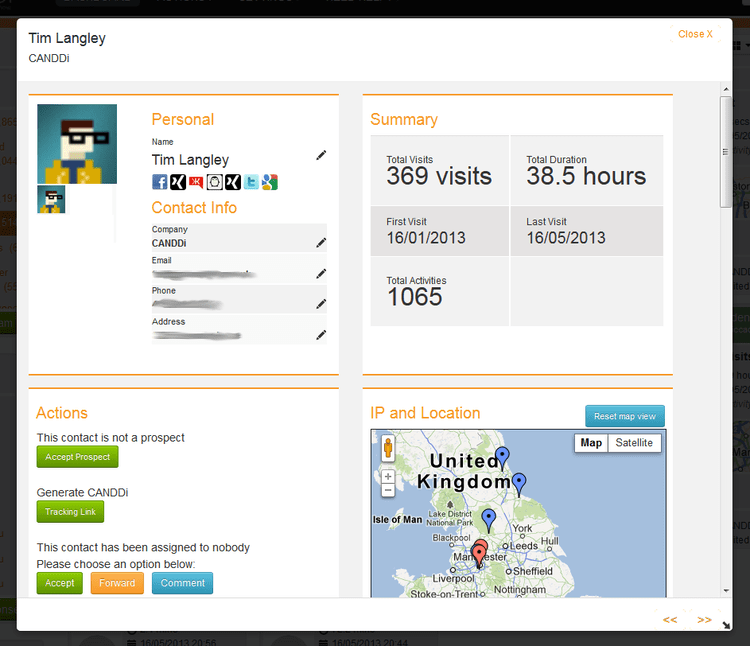
Task: Forward this contact
Action: (117, 583)
